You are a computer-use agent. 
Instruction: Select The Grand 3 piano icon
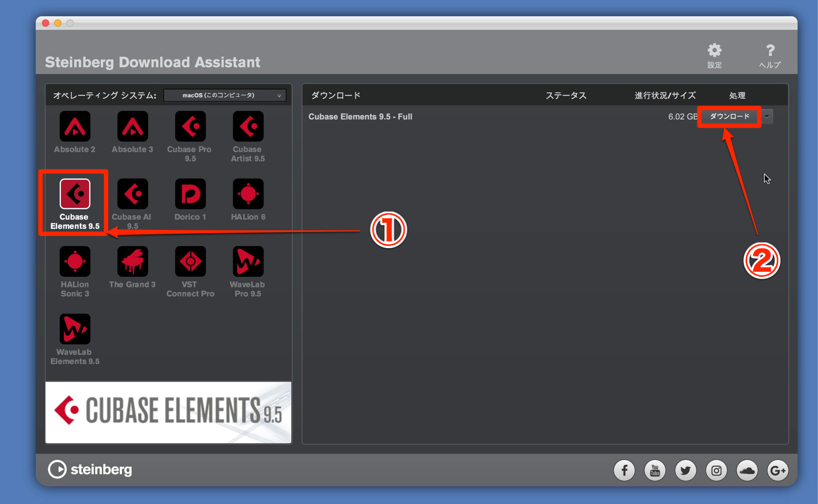132,261
